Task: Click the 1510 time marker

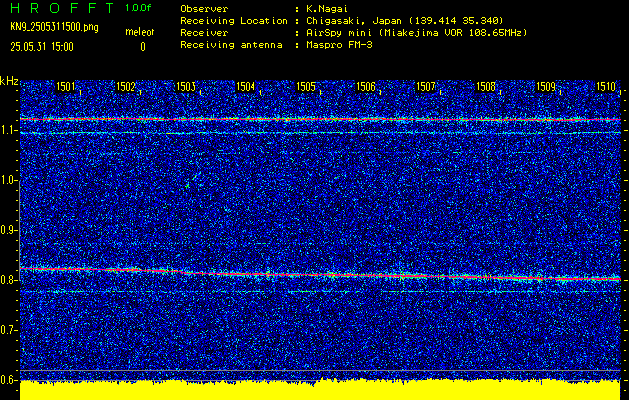Action: click(x=606, y=87)
